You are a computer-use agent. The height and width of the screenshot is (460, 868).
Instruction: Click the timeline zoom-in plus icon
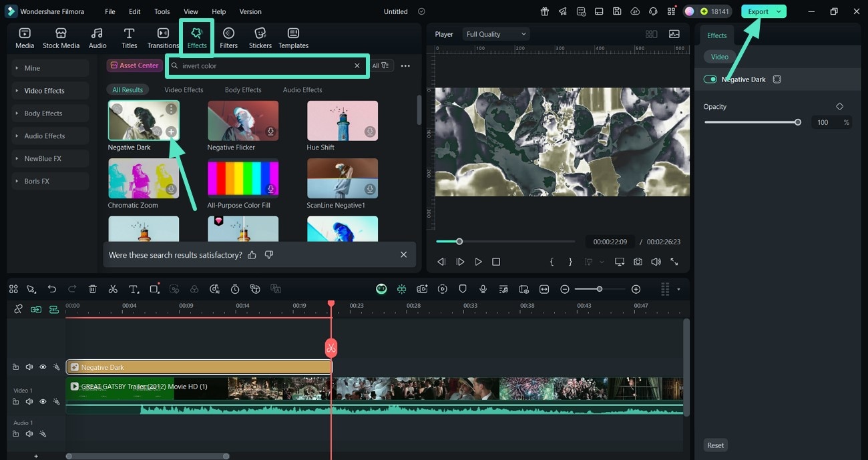636,289
